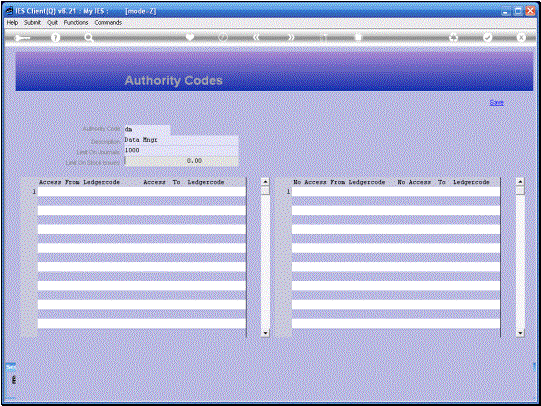Click the Quit menu item
541x406 pixels.
[52, 22]
